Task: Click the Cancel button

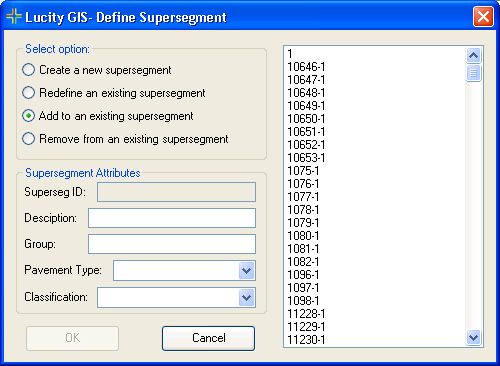Action: click(209, 338)
